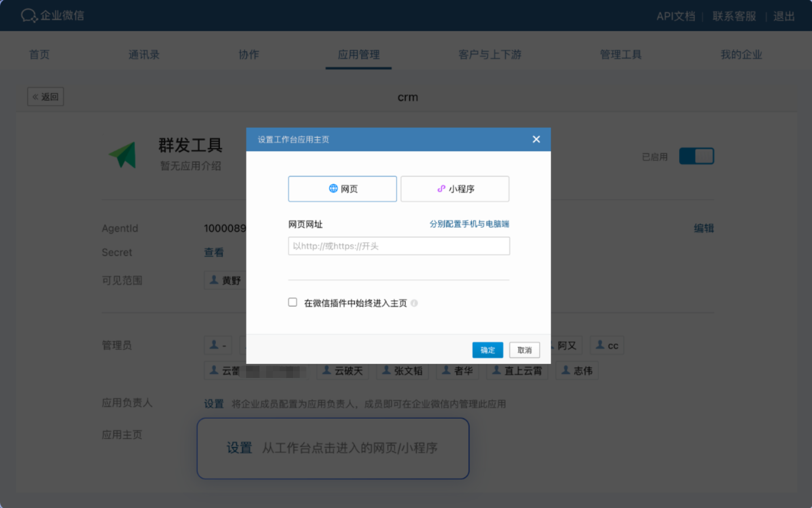Open the 首页 navigation tab
The image size is (812, 508).
pos(39,55)
